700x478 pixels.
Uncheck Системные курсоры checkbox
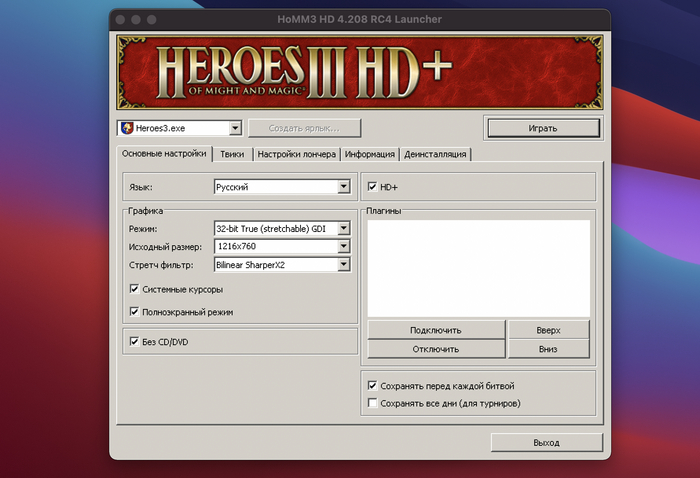pos(134,289)
